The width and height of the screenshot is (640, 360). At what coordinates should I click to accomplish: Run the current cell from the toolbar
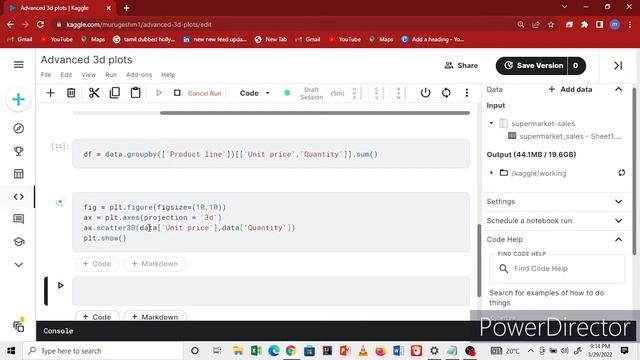[159, 93]
